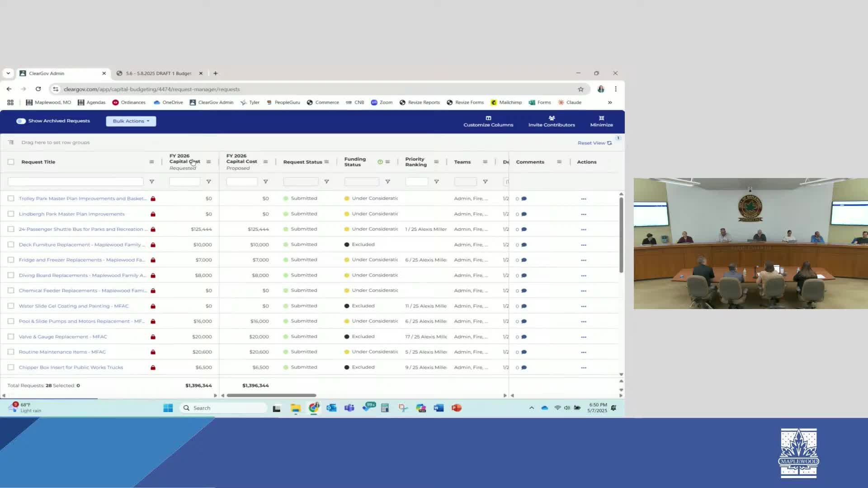Viewport: 868px width, 488px height.
Task: Click the Request Title filter text field
Action: pos(75,182)
